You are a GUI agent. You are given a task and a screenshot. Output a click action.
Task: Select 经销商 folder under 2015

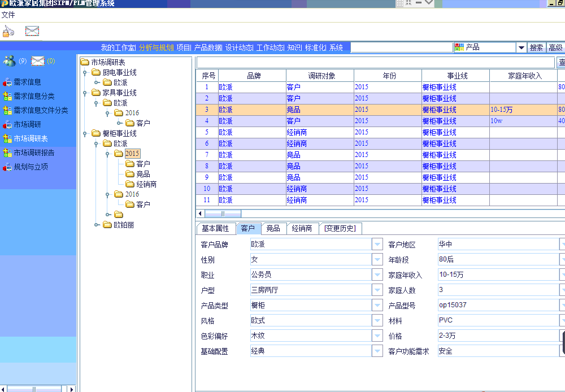tap(146, 184)
